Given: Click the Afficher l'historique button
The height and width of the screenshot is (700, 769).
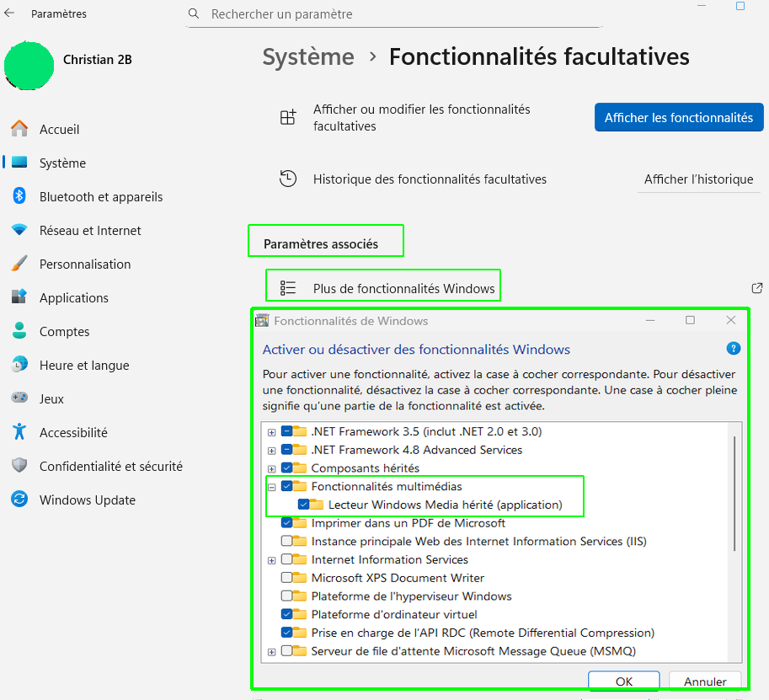Looking at the screenshot, I should coord(698,179).
